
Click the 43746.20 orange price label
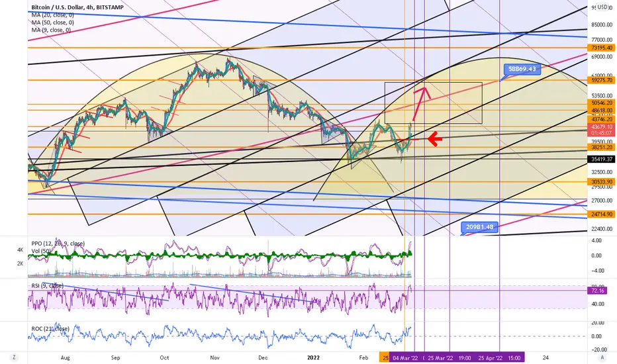tap(602, 119)
